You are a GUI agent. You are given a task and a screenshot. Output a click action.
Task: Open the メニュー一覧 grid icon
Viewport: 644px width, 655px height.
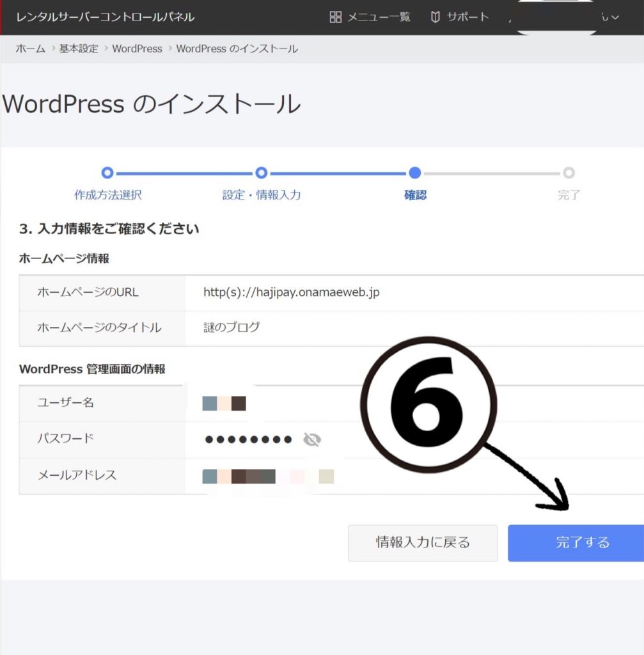coord(335,17)
